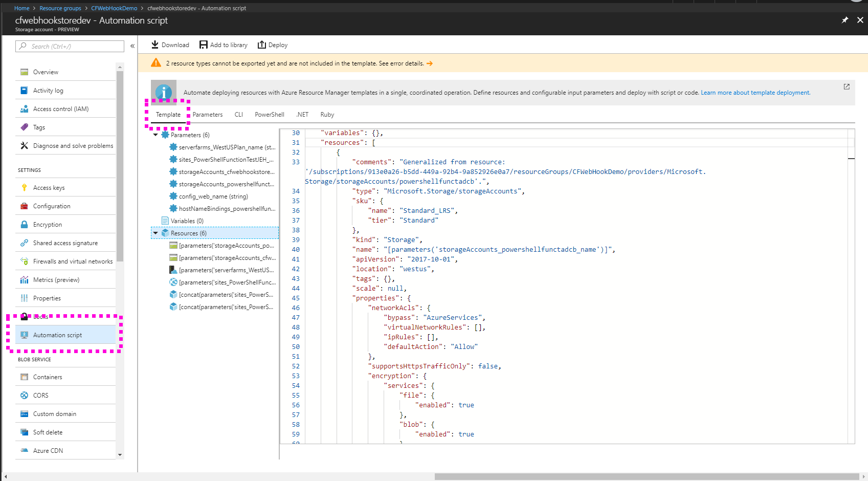Click line 39 "kind": "Storage" text
The image size is (868, 481).
387,240
